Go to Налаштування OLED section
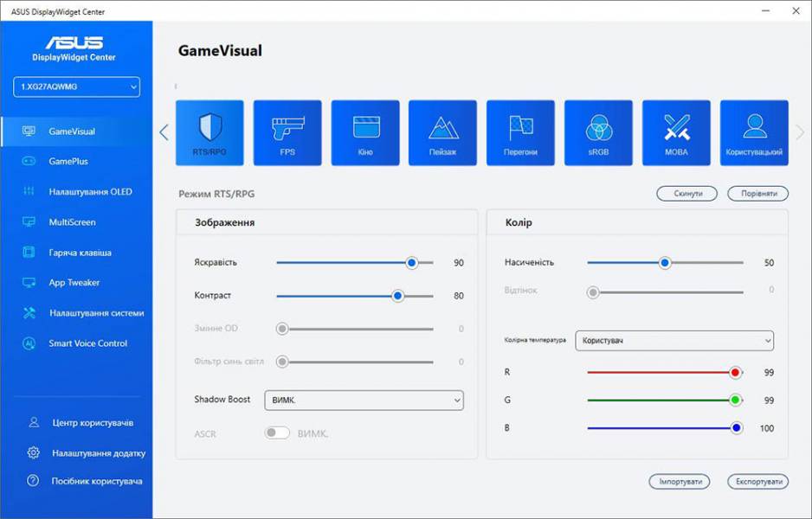The image size is (812, 519). (90, 192)
